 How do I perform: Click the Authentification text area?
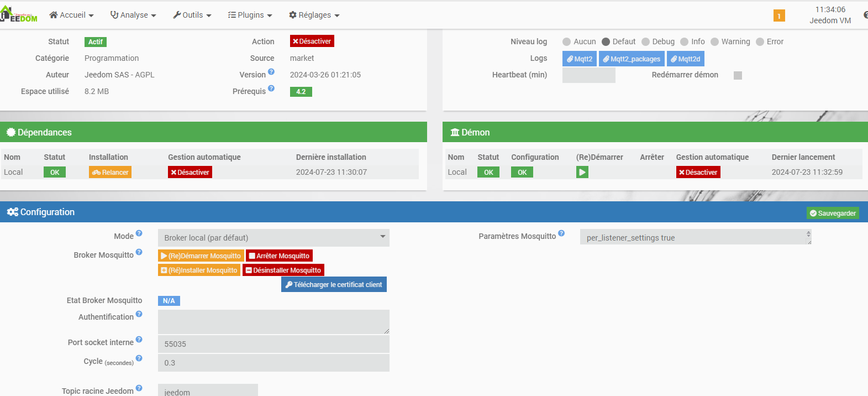point(273,322)
